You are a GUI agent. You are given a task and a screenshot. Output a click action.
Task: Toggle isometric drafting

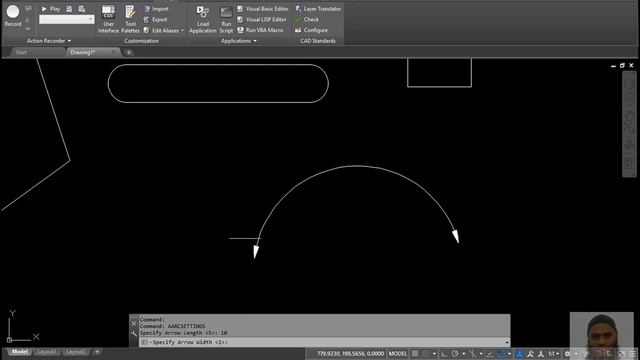473,353
